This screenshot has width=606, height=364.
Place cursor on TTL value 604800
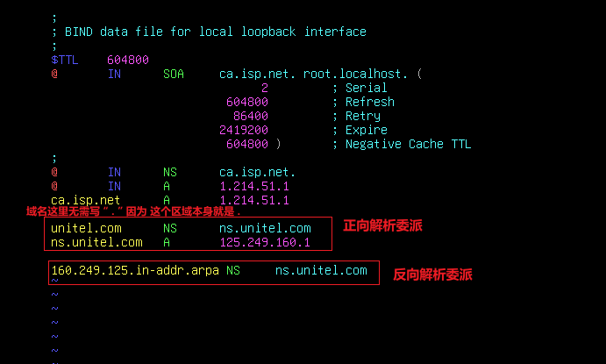point(128,60)
